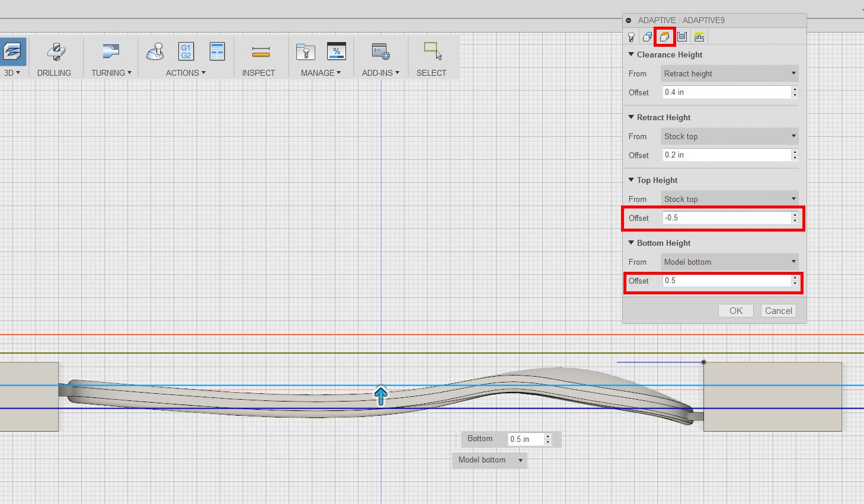Collapse the Clearance Height section
The image size is (864, 504).
pos(631,54)
